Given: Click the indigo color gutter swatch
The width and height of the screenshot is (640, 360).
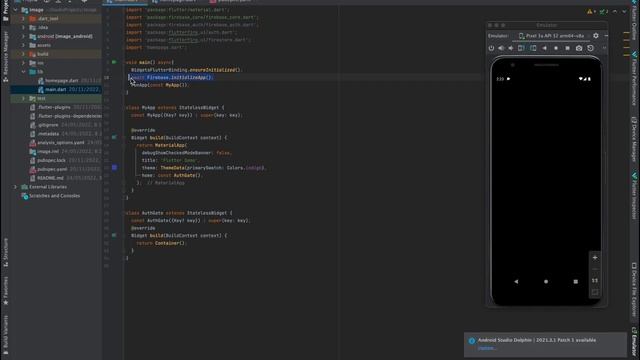Looking at the screenshot, I should click(114, 167).
